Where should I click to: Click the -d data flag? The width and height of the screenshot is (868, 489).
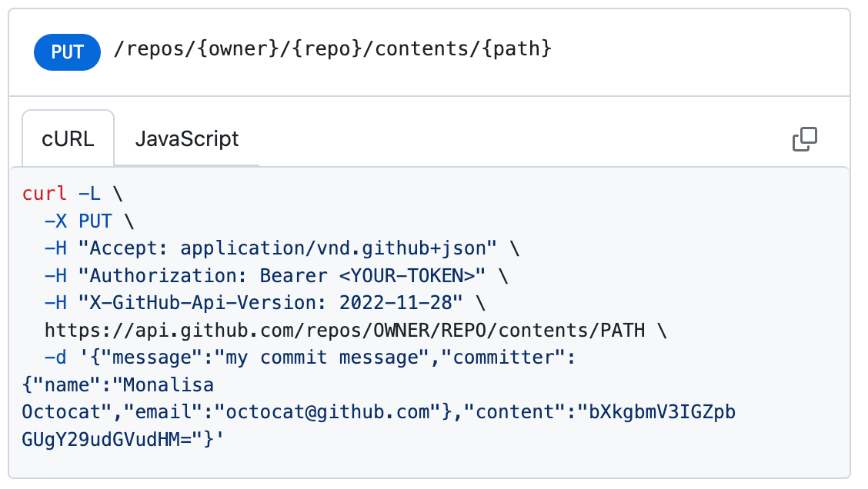(x=56, y=358)
